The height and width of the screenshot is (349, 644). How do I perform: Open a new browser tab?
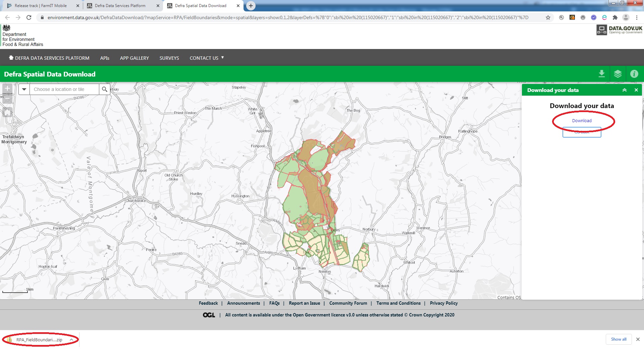(x=251, y=6)
